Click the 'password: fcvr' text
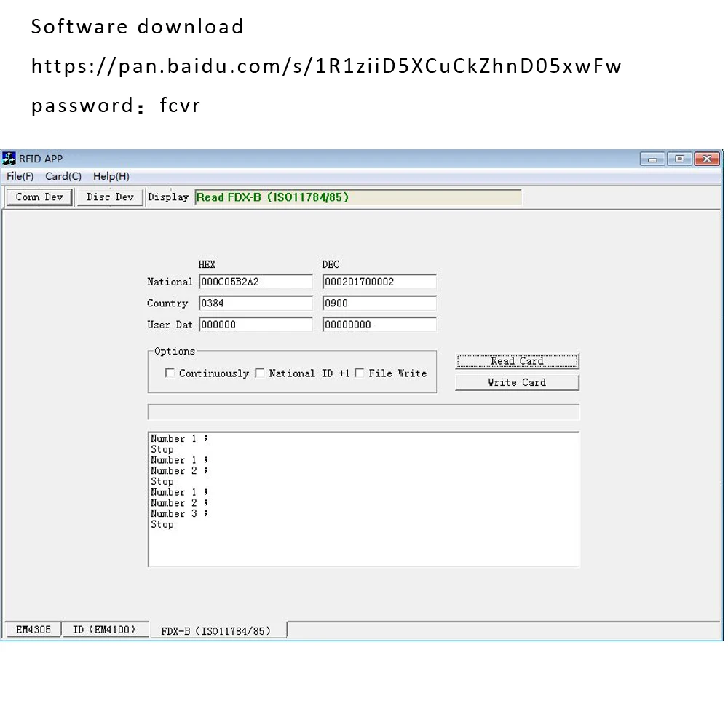The image size is (728, 728). 116,106
